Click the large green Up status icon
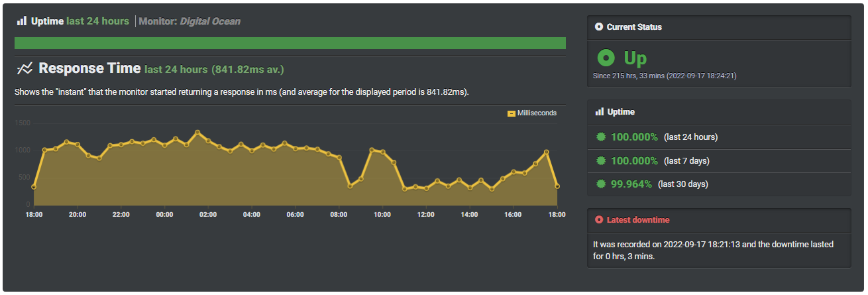Screen dimensions: 868x295 (x=606, y=58)
